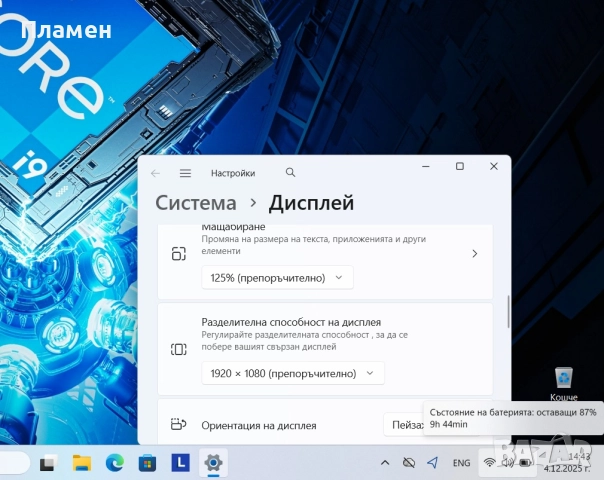Click the location arrow tray icon

(x=433, y=463)
